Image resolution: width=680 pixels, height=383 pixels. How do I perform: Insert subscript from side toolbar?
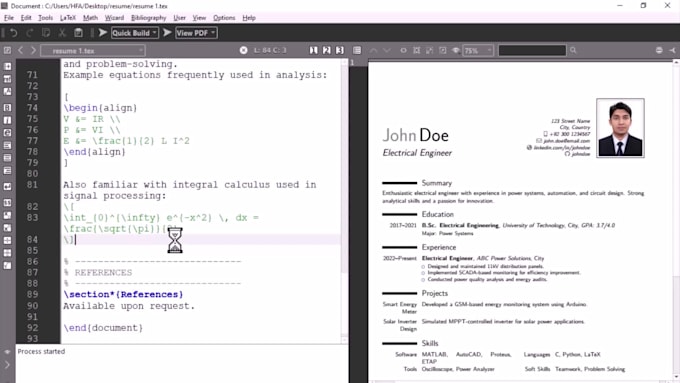click(x=7, y=215)
